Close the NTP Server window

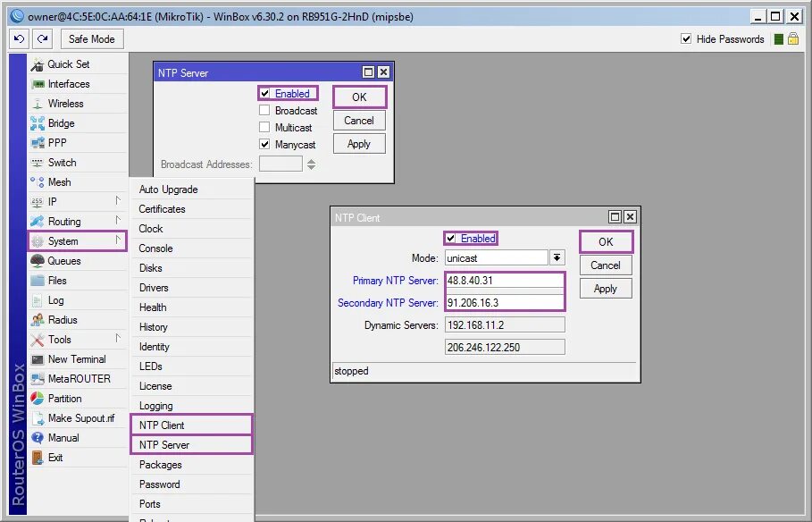click(x=383, y=72)
